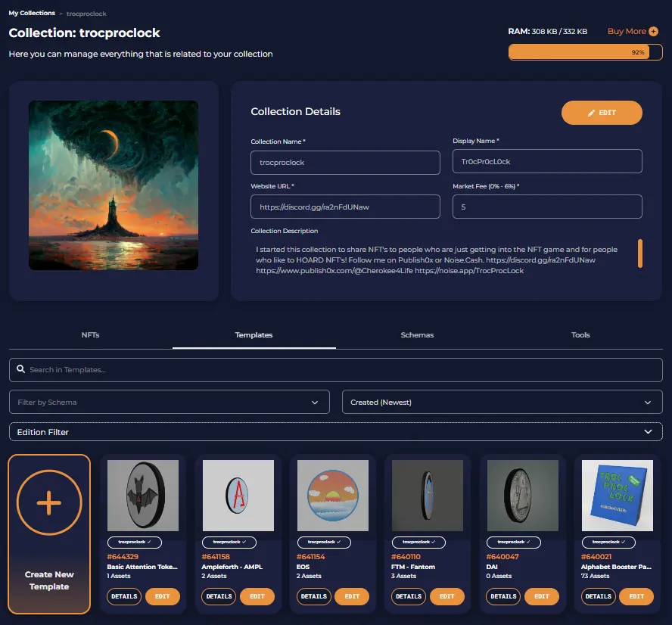Viewport: 672px width, 625px height.
Task: Click the Alphabet Booster Pack box image
Action: [618, 496]
